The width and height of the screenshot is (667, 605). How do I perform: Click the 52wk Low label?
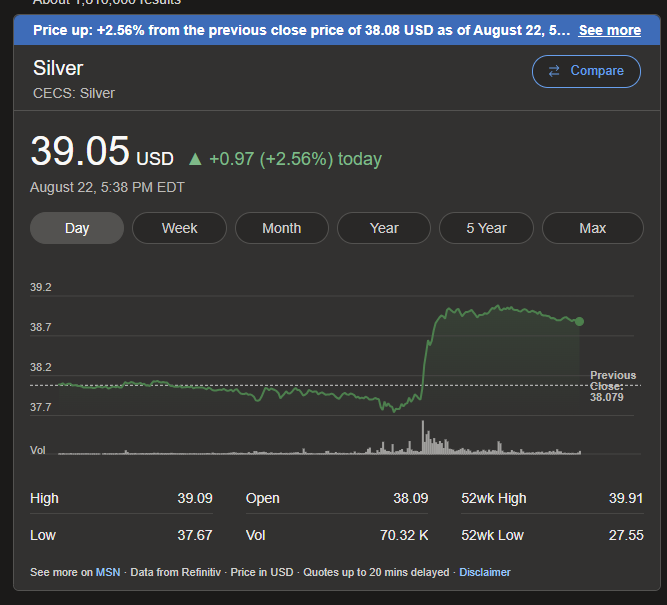point(492,535)
